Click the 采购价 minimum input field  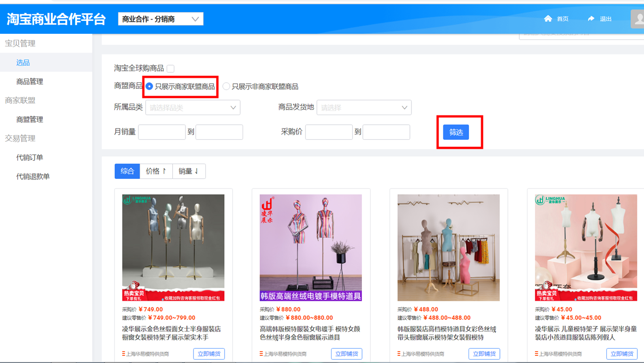tap(329, 132)
